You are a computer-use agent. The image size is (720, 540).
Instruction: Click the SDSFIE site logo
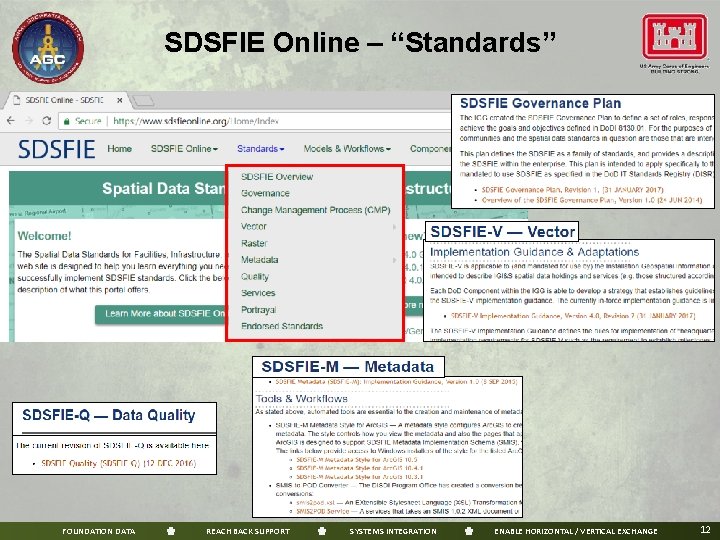tap(57, 149)
